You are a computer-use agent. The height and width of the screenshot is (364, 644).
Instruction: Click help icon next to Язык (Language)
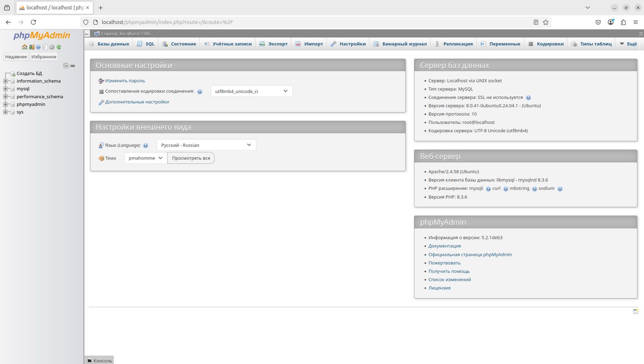pos(146,146)
